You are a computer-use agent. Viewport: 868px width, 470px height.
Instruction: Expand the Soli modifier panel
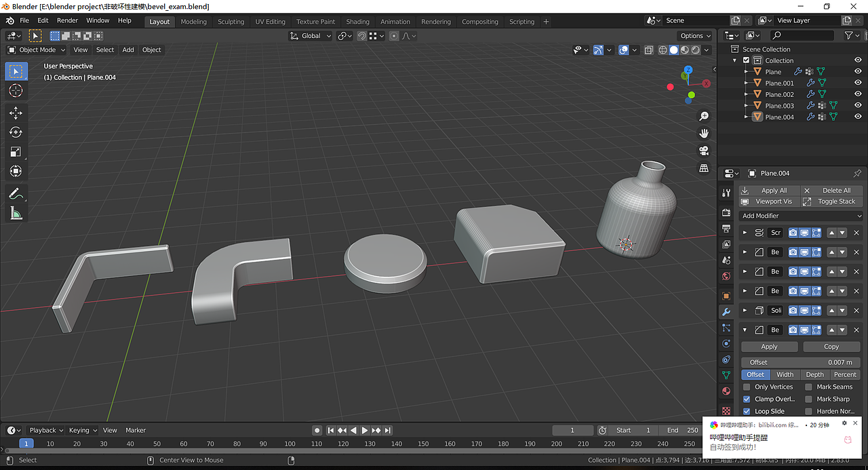745,311
